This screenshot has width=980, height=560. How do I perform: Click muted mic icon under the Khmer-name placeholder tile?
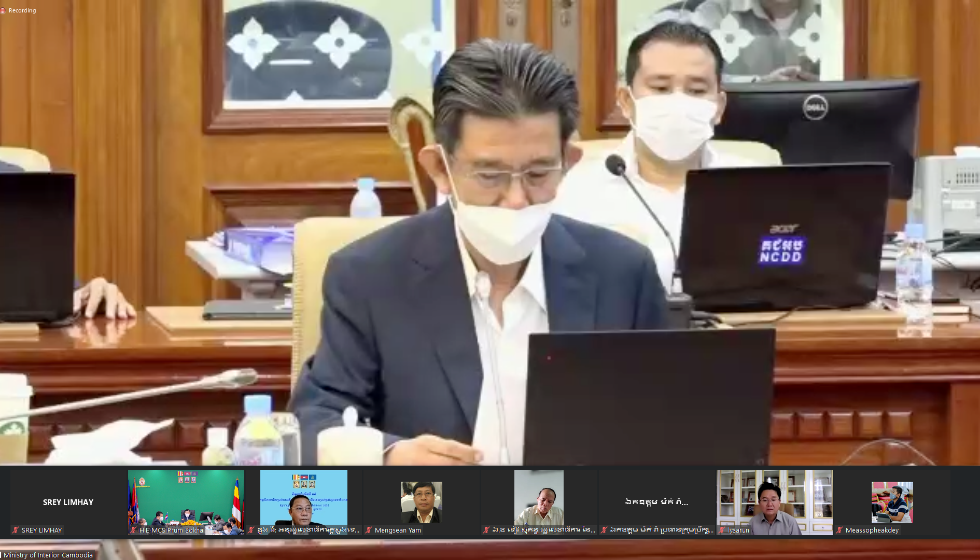pos(604,530)
